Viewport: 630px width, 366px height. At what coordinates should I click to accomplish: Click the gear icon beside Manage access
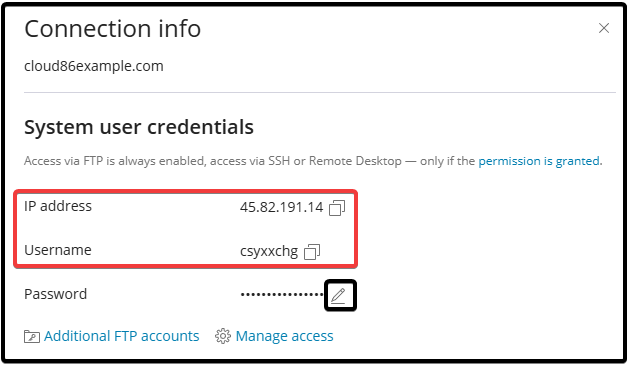point(223,336)
